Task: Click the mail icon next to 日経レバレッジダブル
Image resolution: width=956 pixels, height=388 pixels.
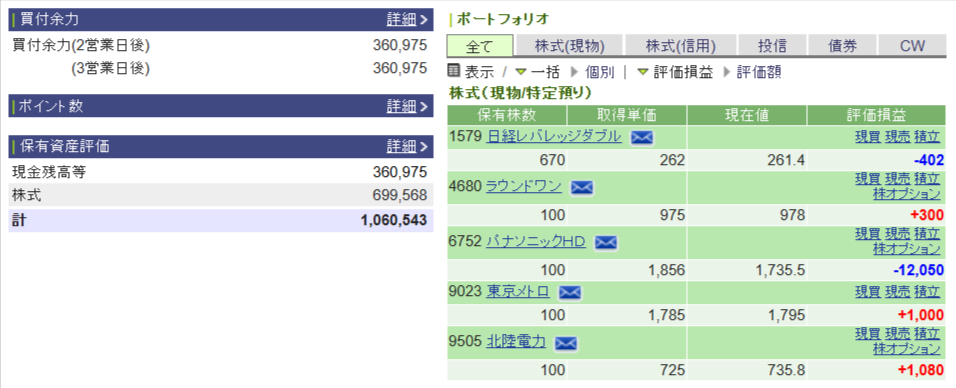Action: (x=641, y=138)
